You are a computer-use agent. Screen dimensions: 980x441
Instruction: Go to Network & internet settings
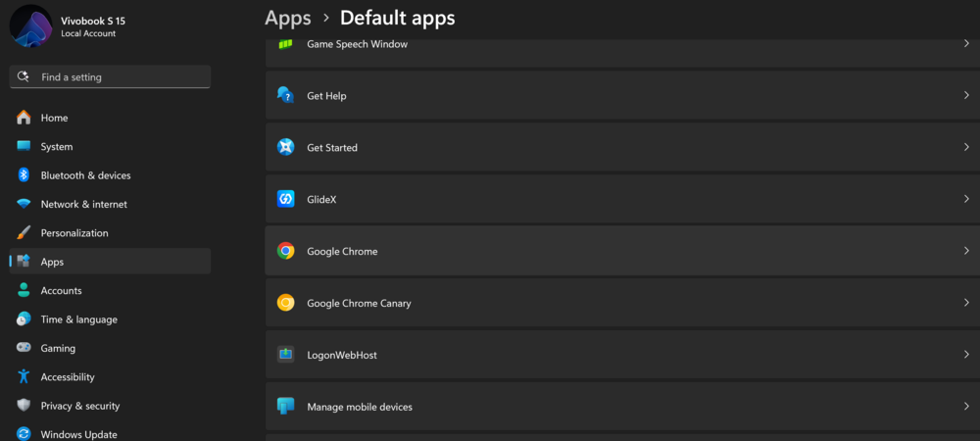coord(110,204)
